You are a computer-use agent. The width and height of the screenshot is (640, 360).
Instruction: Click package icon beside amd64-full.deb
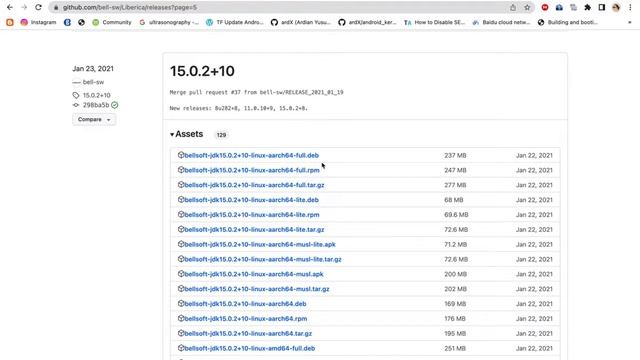(x=181, y=348)
